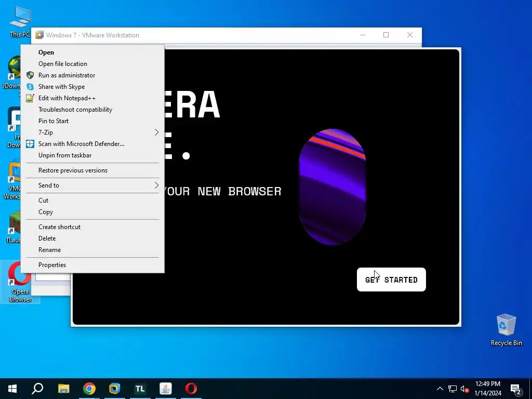Open Google Chrome from the taskbar
The height and width of the screenshot is (399, 532).
(89, 389)
